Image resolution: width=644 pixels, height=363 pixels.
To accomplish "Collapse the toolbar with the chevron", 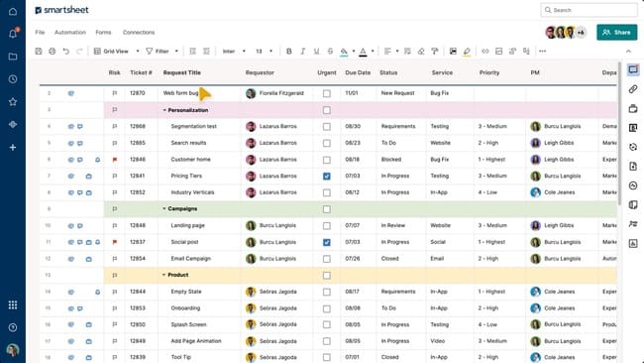I will [x=628, y=52].
